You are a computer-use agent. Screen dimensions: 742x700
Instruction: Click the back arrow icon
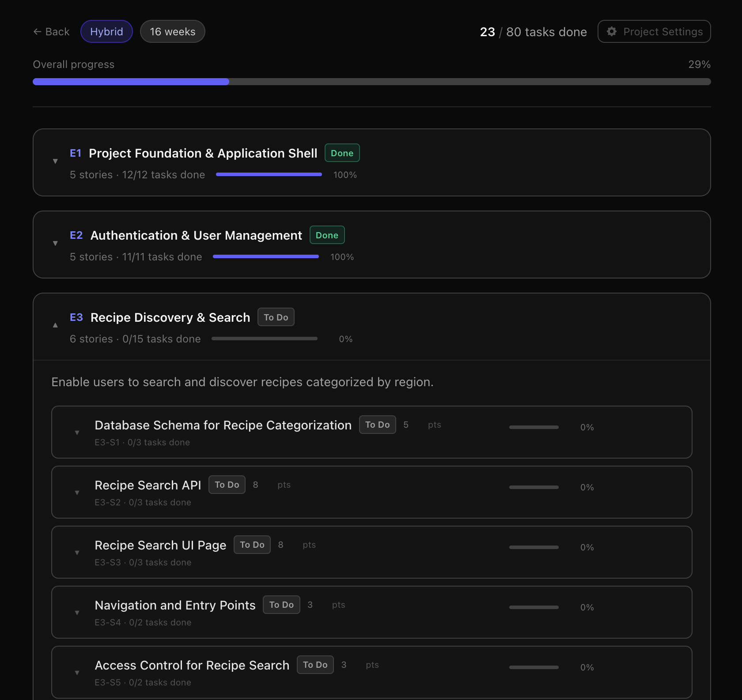coord(37,32)
